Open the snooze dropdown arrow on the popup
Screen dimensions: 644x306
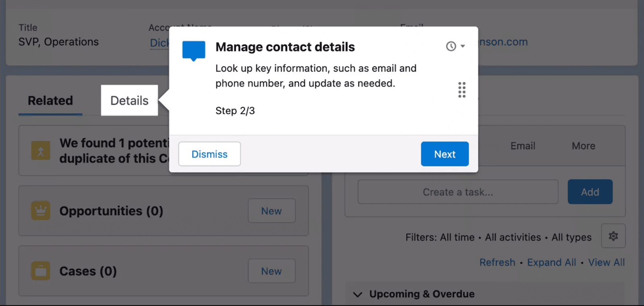coord(462,46)
